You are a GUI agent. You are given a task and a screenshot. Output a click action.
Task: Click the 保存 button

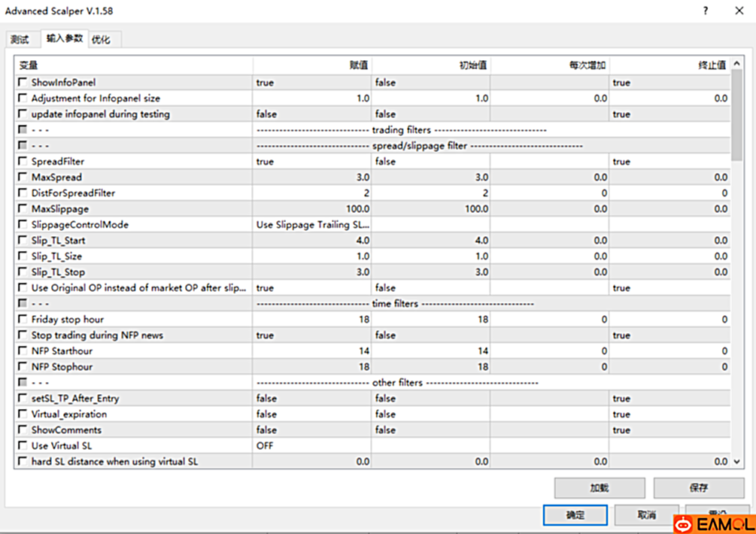point(699,487)
